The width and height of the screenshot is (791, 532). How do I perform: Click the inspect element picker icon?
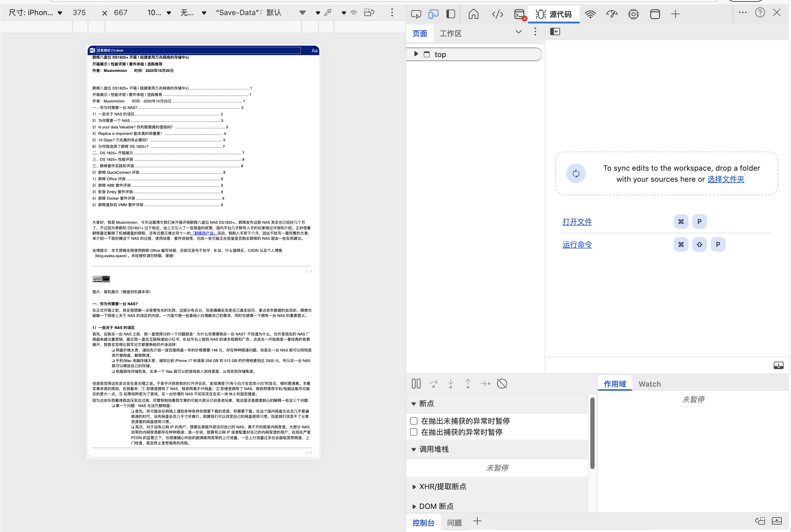coord(416,14)
